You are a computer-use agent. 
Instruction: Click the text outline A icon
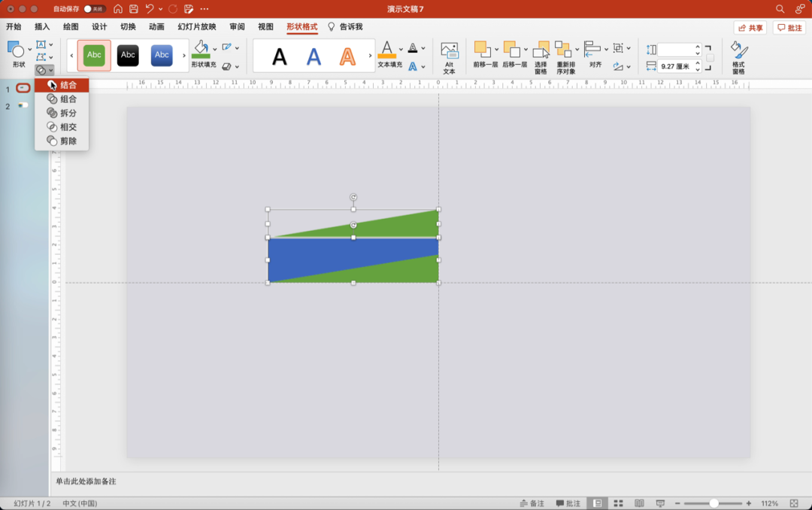[x=413, y=47]
